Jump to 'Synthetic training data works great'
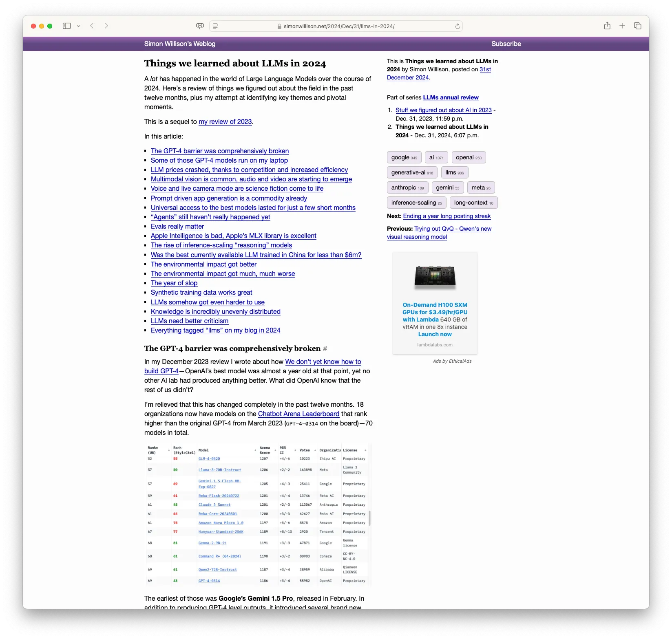The width and height of the screenshot is (672, 639). [201, 292]
